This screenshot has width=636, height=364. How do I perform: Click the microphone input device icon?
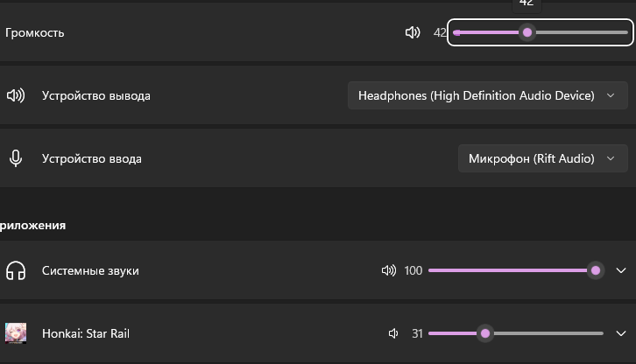[15, 158]
